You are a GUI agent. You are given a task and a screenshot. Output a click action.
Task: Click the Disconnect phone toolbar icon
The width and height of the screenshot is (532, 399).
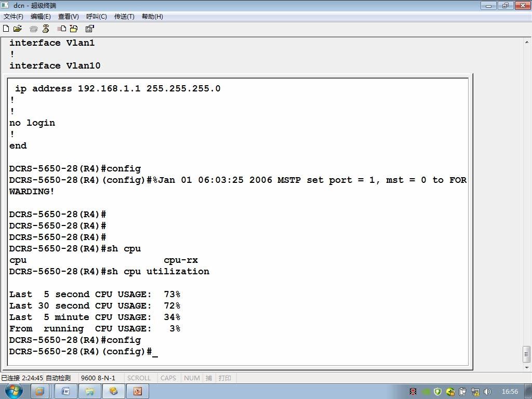point(46,29)
